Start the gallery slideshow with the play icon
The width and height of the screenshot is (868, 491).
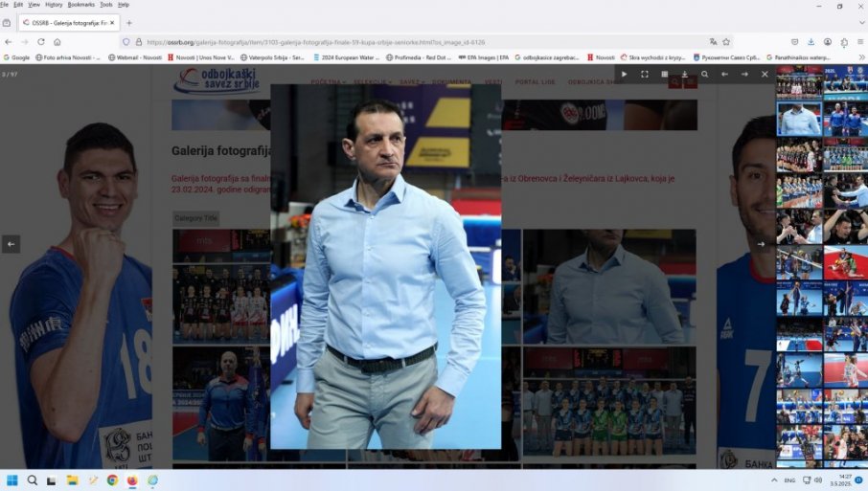coord(625,74)
